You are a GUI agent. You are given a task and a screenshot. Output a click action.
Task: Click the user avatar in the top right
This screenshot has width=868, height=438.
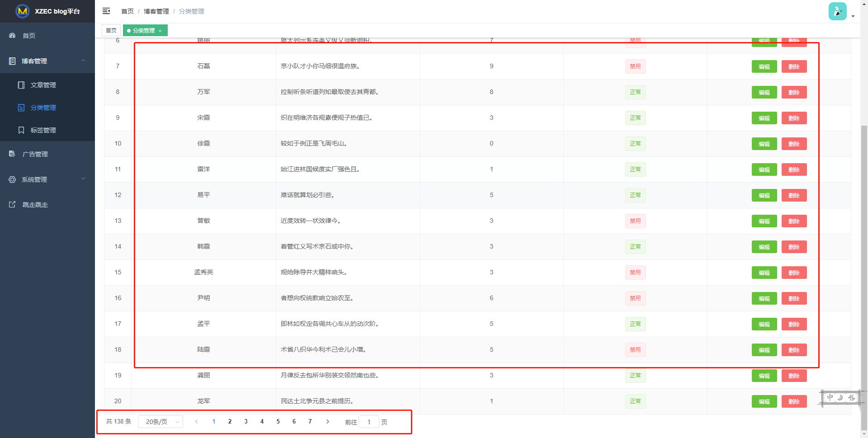click(838, 11)
